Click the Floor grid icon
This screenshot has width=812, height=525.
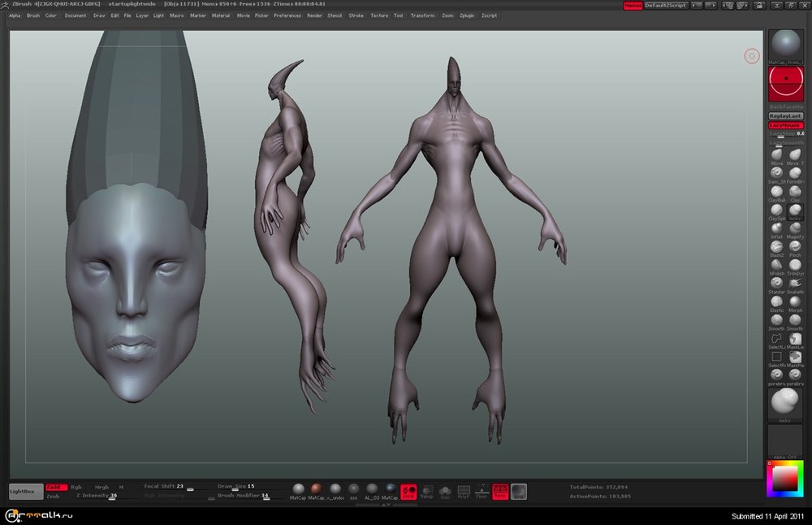coord(482,491)
